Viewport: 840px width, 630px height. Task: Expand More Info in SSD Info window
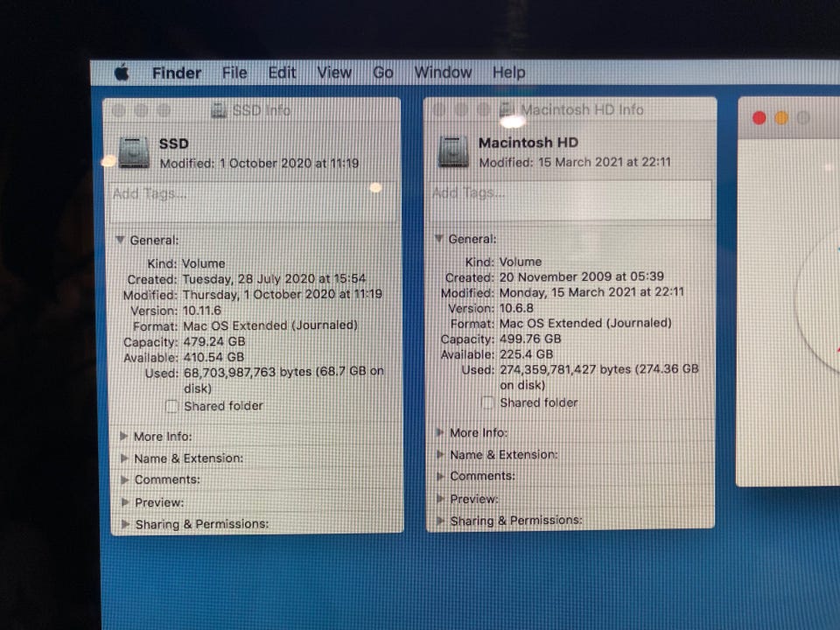tap(123, 436)
